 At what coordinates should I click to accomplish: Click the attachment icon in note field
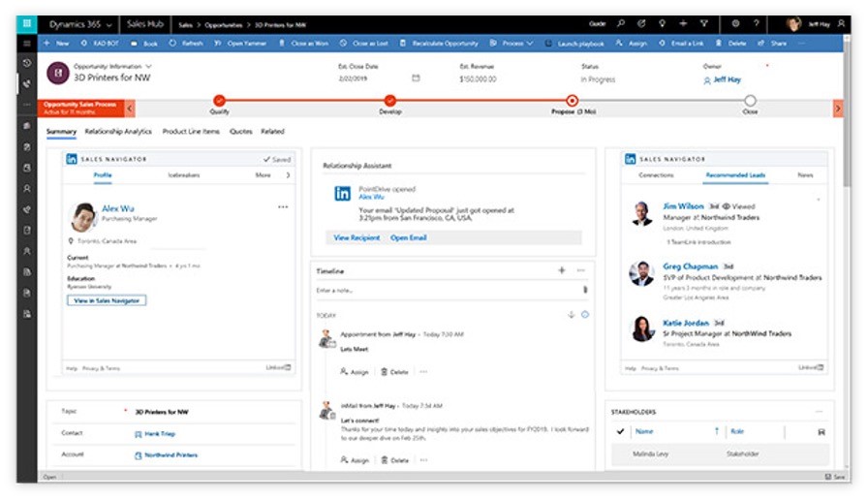point(585,290)
